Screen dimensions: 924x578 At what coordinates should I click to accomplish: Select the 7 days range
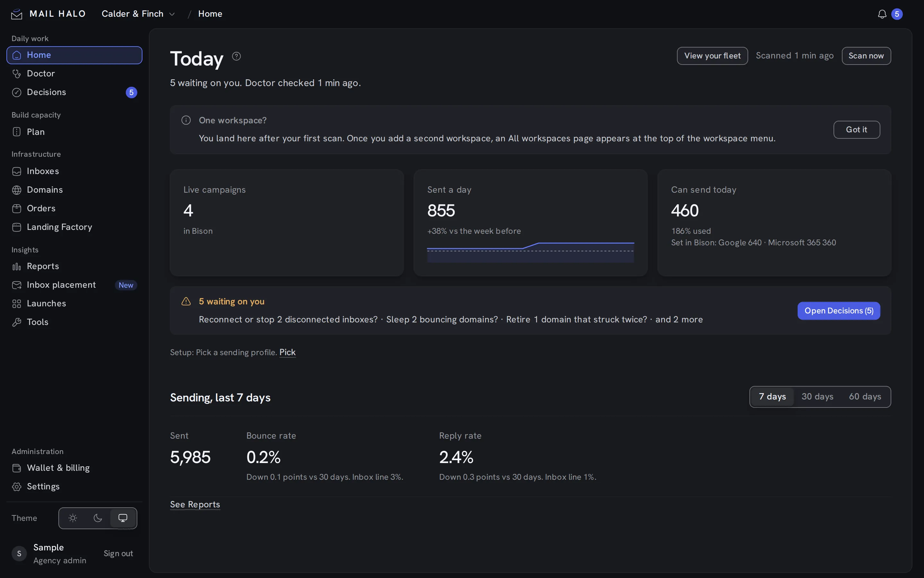click(772, 397)
